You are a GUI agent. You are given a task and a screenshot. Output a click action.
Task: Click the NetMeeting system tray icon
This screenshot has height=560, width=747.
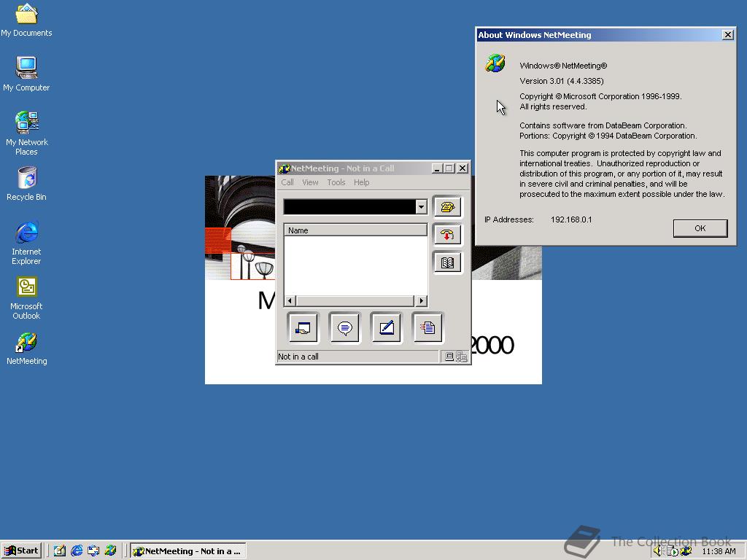click(686, 551)
